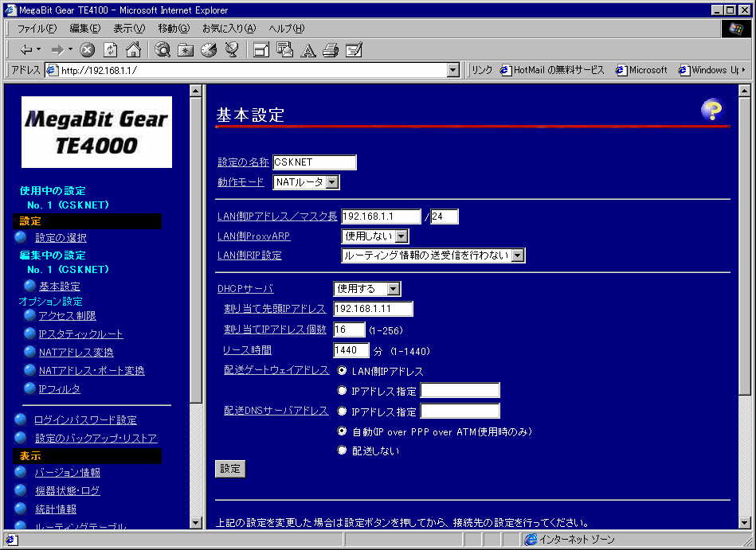
Task: Expand the address bar history dropdown arrow
Action: [x=452, y=70]
